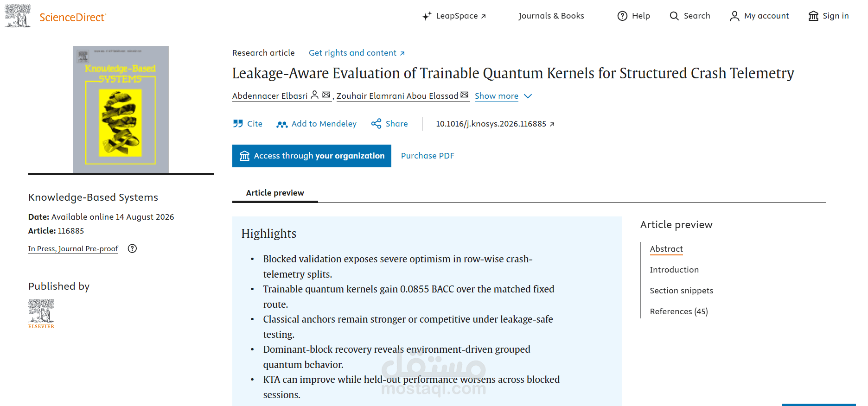Select the Article preview tab
The width and height of the screenshot is (868, 406).
click(x=275, y=193)
